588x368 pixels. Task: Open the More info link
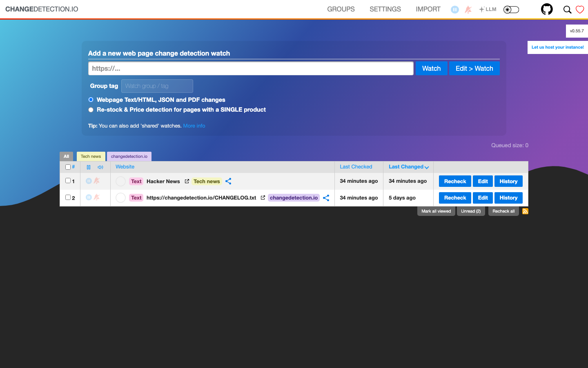(194, 126)
